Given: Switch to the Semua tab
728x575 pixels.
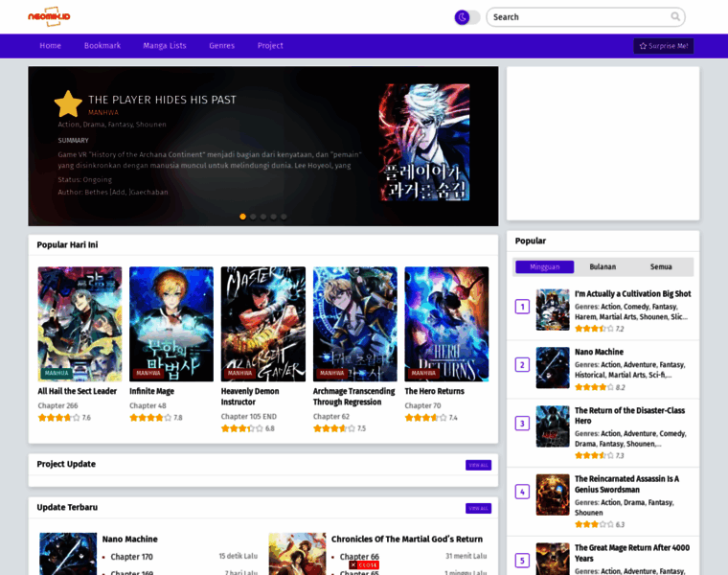Looking at the screenshot, I should pos(661,266).
